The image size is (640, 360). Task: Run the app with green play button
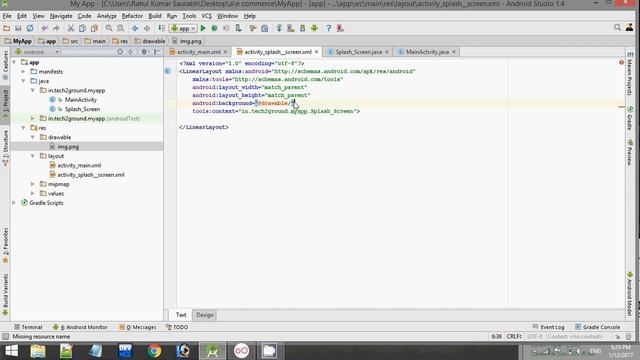coord(203,28)
